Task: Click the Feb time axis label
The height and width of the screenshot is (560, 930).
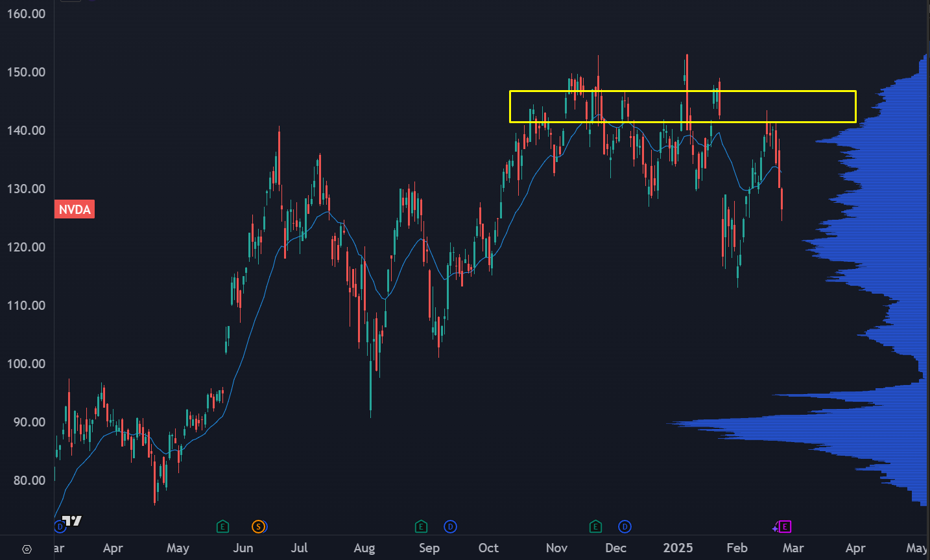Action: 737,548
